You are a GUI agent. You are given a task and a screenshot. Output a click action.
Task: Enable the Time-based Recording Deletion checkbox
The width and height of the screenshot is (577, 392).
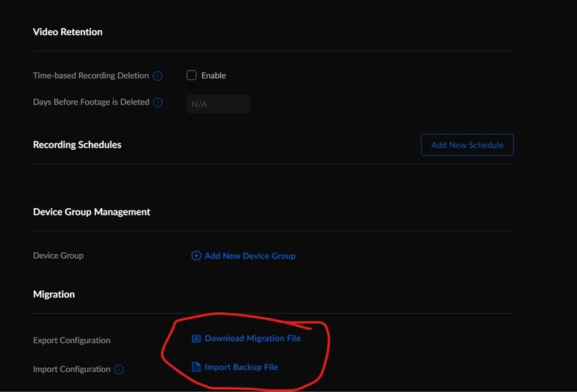(191, 75)
